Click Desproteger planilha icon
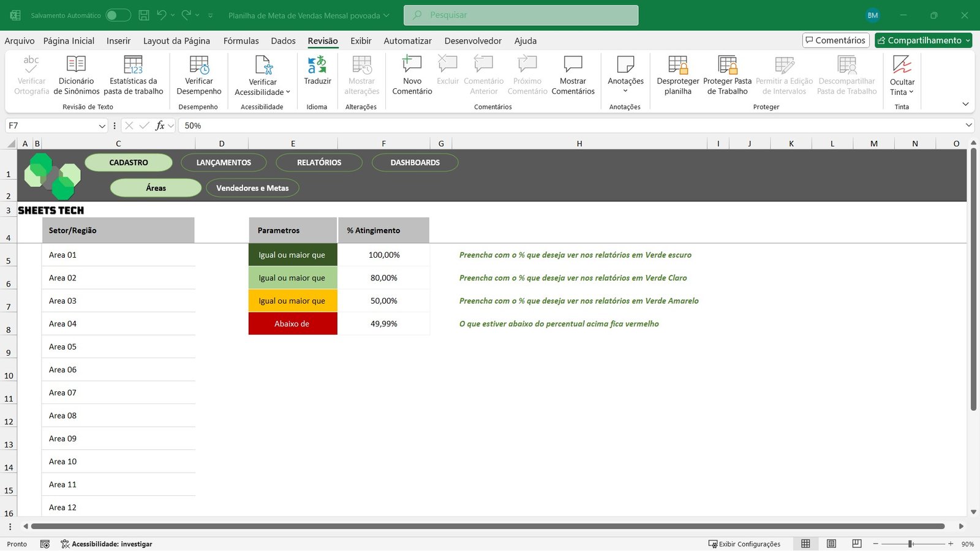The height and width of the screenshot is (551, 980). (678, 64)
